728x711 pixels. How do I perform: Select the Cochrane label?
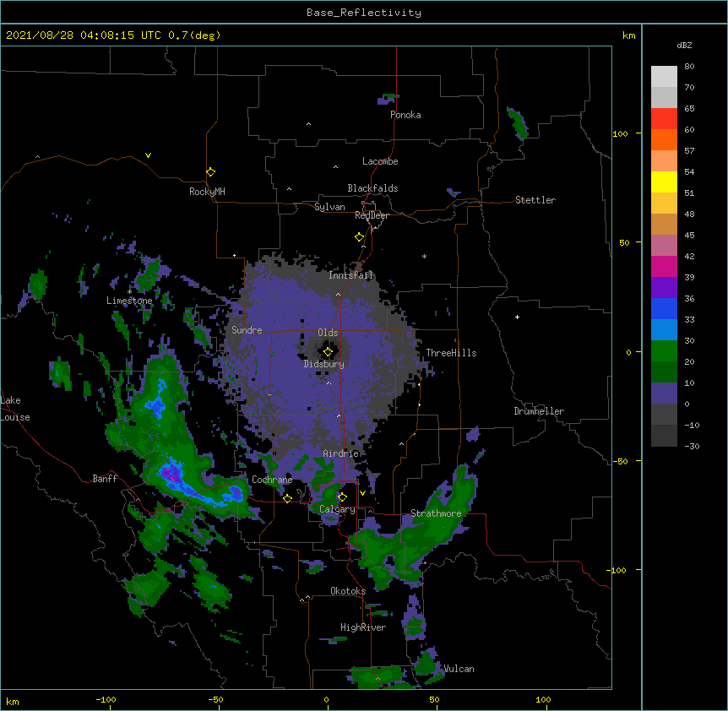[272, 480]
